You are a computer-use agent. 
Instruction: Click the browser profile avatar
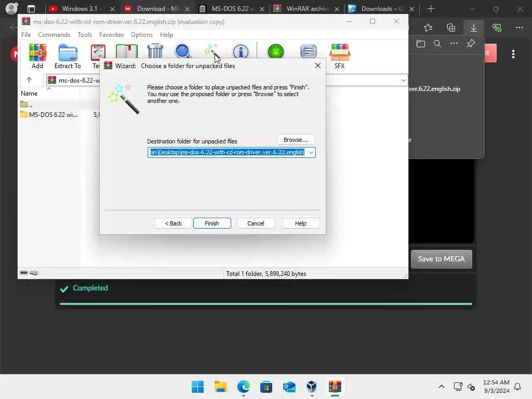click(x=11, y=8)
